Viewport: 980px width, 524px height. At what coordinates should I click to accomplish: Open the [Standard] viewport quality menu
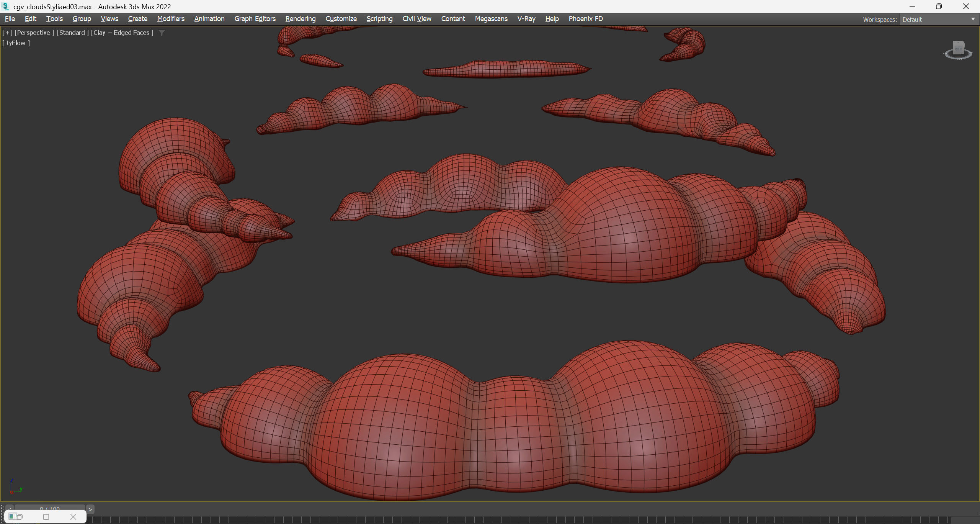tap(73, 33)
